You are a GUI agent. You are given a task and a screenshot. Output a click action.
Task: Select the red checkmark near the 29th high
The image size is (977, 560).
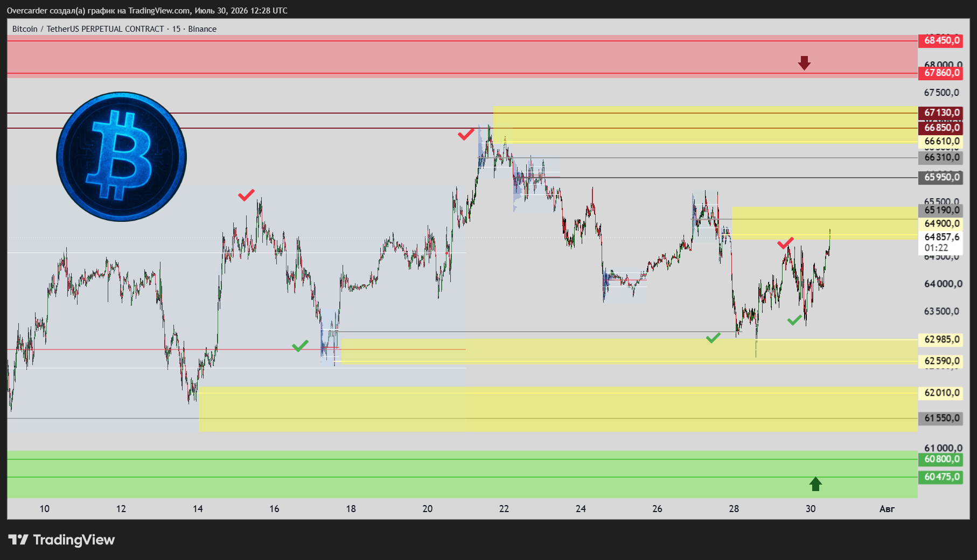(x=785, y=243)
